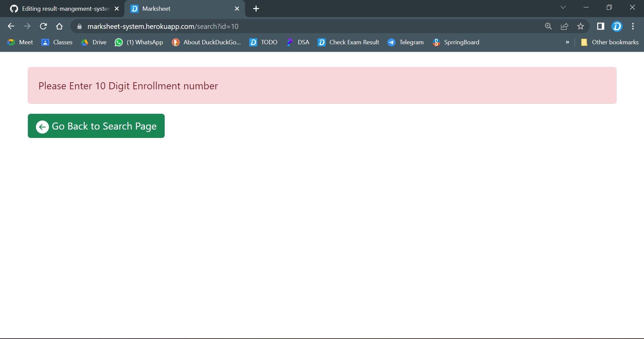The image size is (644, 339).
Task: Close the GitHub editing tab
Action: (117, 9)
